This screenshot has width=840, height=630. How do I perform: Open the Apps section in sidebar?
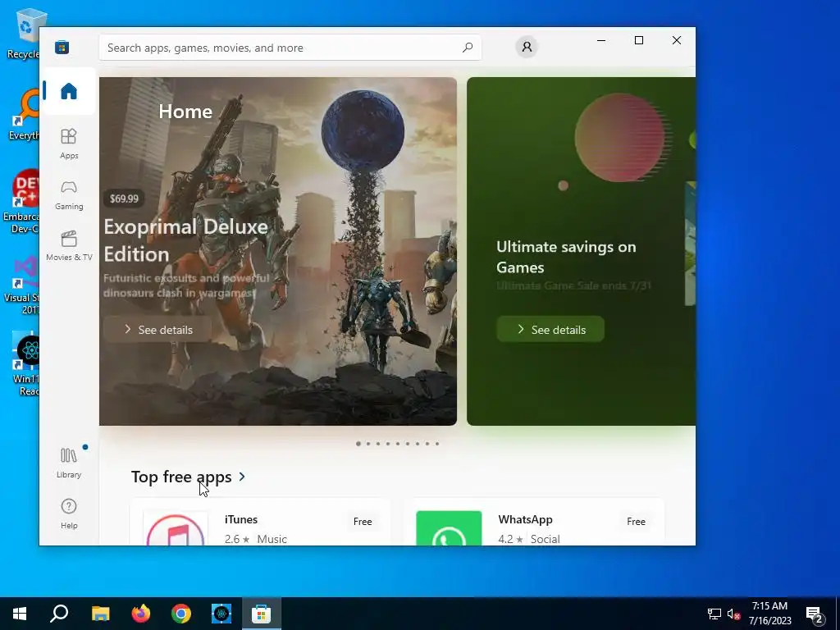coord(69,144)
